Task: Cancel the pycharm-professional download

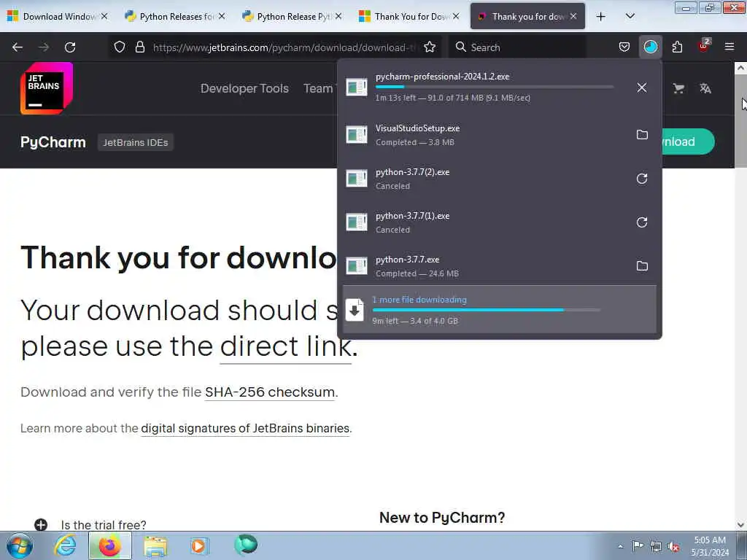Action: 642,87
